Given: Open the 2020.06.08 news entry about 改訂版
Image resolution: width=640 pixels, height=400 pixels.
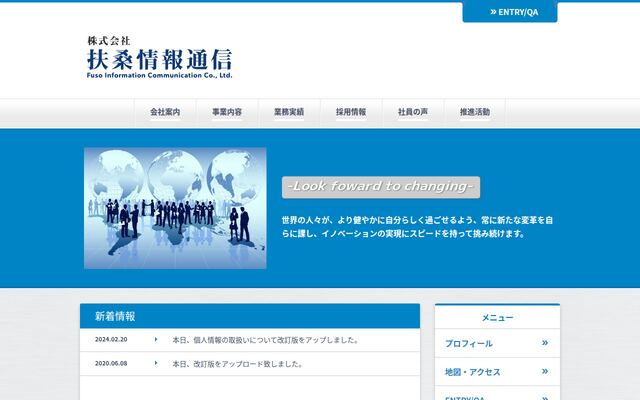Looking at the screenshot, I should click(x=237, y=364).
